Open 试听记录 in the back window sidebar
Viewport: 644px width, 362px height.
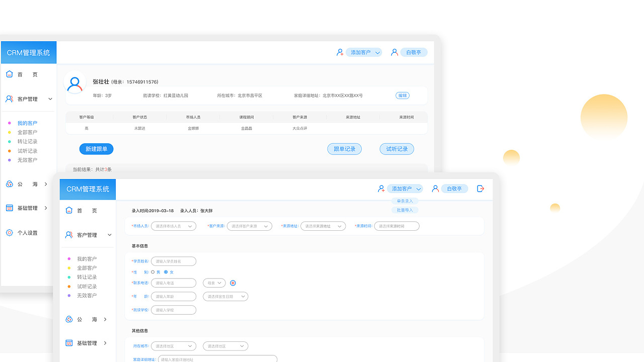click(27, 151)
